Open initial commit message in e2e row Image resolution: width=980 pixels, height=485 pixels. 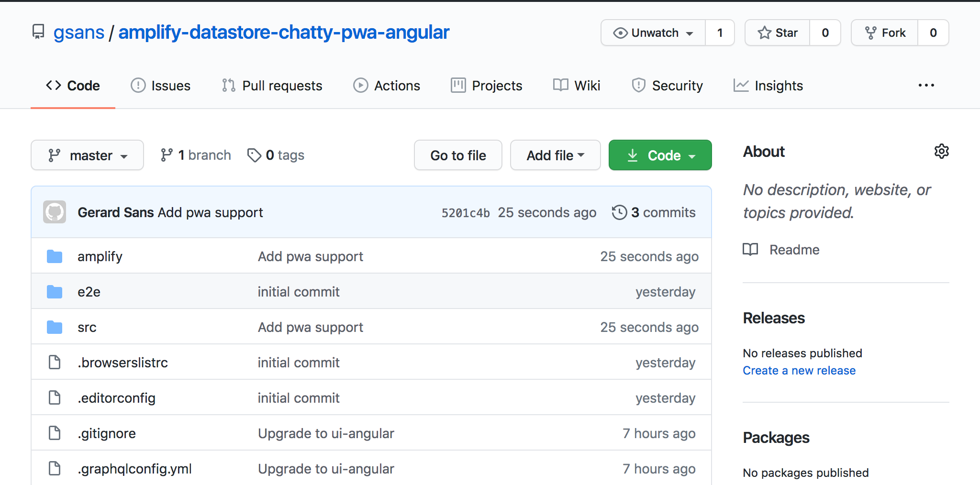[299, 292]
